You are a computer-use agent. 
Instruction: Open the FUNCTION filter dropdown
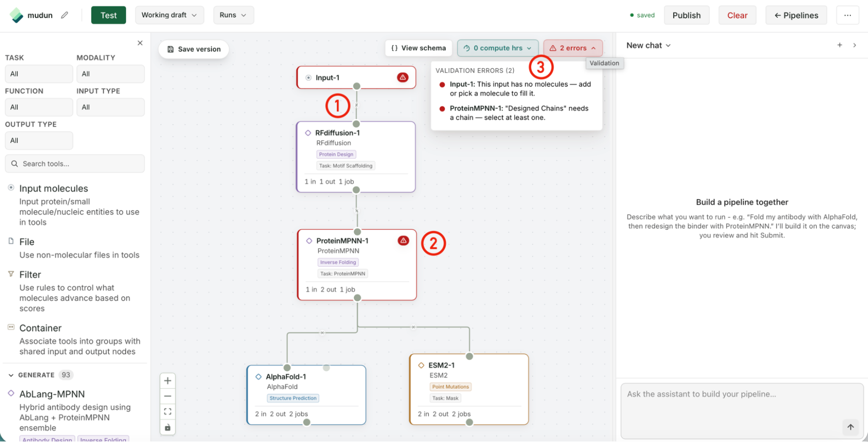pyautogui.click(x=39, y=107)
